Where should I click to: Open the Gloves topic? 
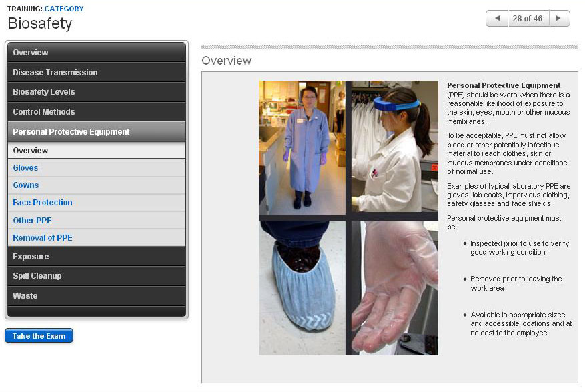[25, 168]
